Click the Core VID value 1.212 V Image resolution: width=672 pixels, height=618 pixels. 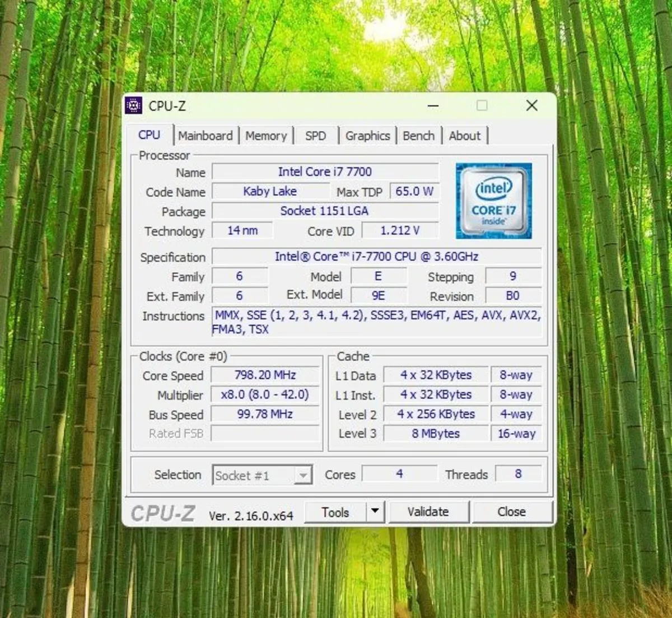pyautogui.click(x=400, y=230)
